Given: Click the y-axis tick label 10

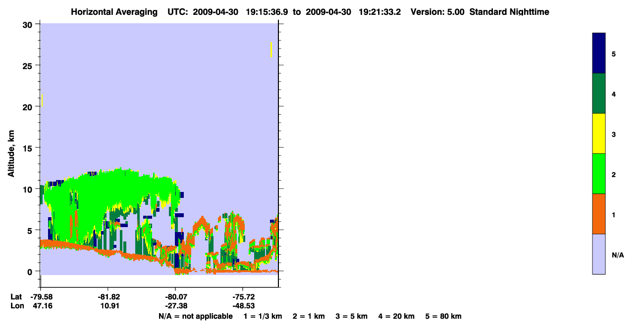Looking at the screenshot, I should pos(27,189).
